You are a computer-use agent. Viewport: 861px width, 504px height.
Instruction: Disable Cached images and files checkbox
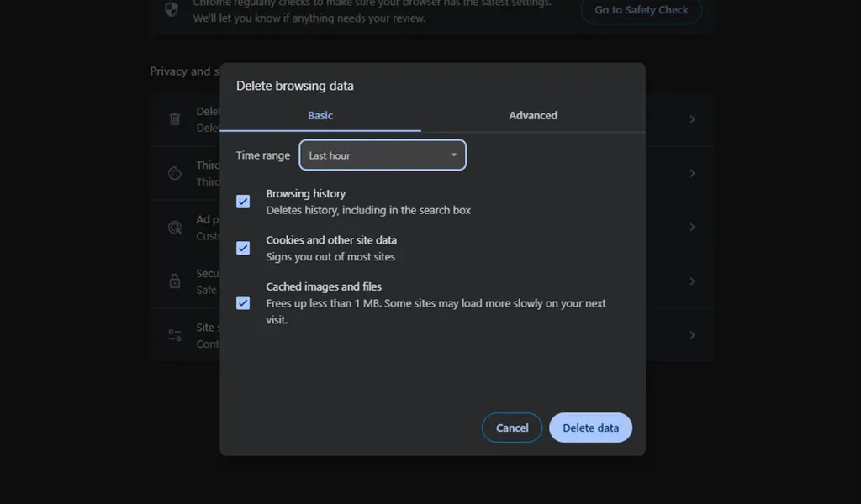tap(243, 302)
